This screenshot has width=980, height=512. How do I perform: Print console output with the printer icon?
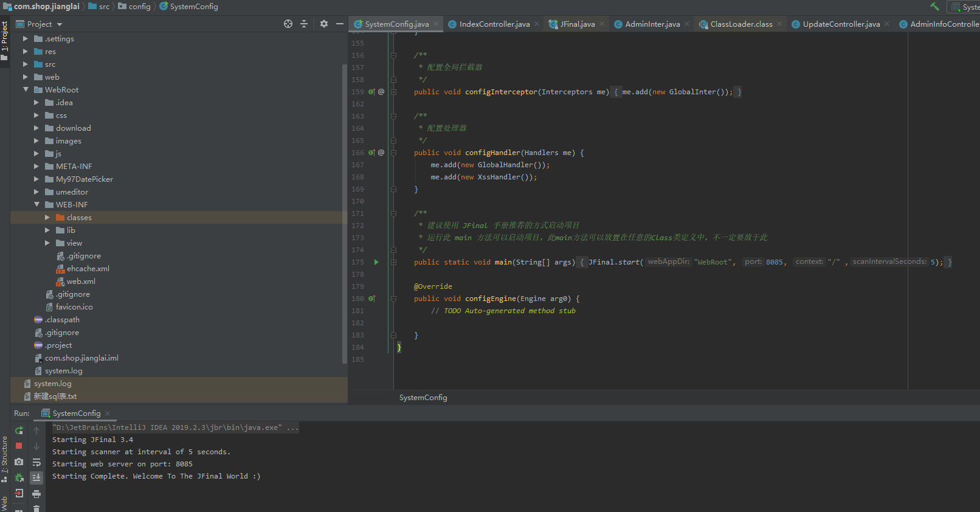[36, 494]
